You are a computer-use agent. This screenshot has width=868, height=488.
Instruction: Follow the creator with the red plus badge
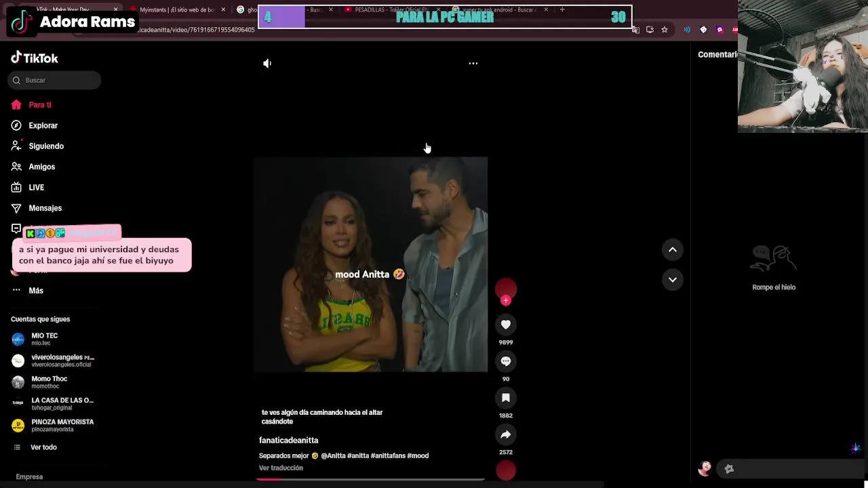pos(506,300)
